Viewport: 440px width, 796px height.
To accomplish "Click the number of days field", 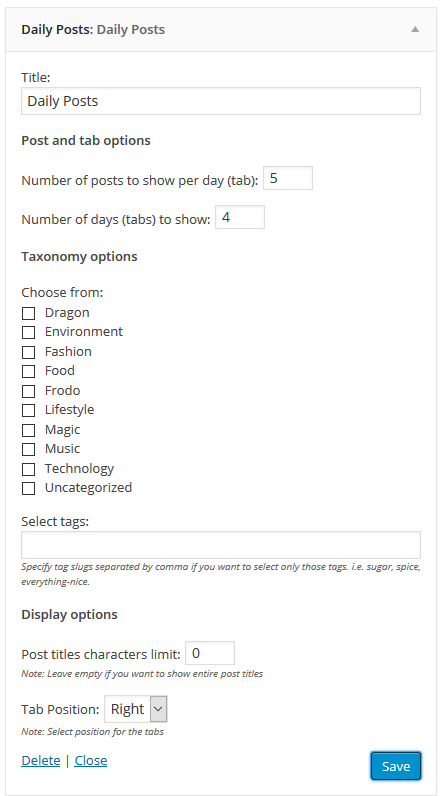I will 240,217.
